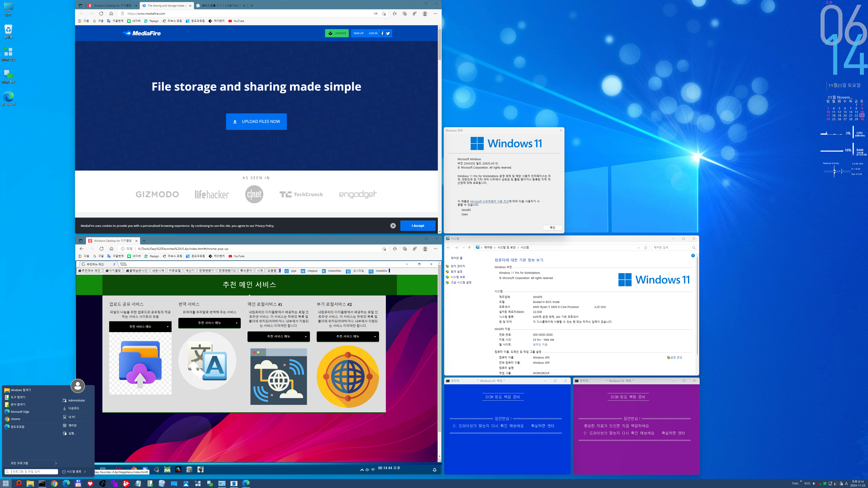The height and width of the screenshot is (488, 868).
Task: Switch to File sharing and storage tab
Action: tap(166, 5)
